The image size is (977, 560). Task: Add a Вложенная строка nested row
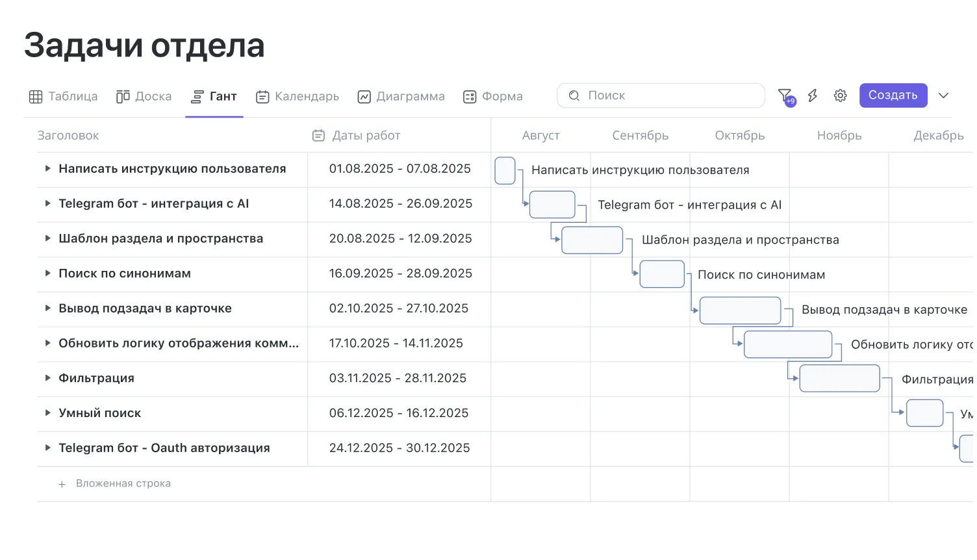tap(123, 484)
